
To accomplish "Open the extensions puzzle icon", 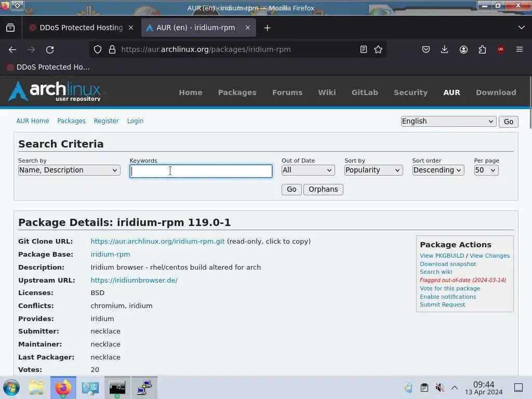I will click(x=482, y=49).
